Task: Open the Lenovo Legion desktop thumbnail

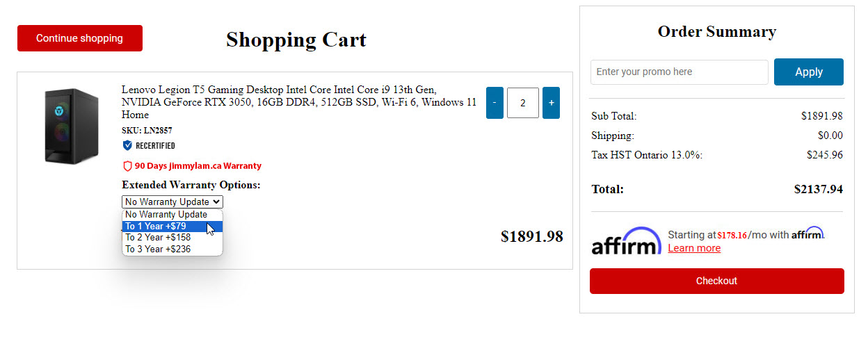Action: click(71, 126)
